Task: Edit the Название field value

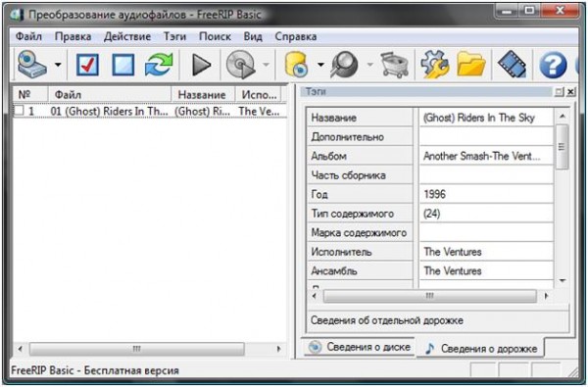Action: tap(486, 118)
